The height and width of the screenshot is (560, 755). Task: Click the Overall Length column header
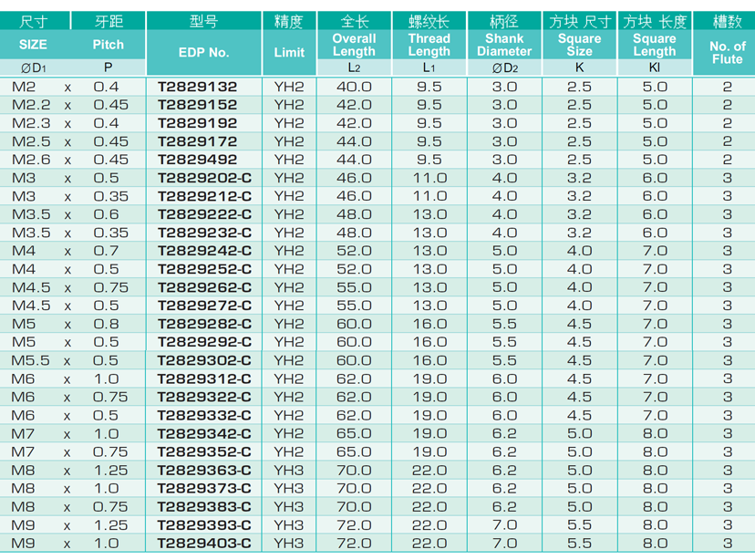coord(354,45)
